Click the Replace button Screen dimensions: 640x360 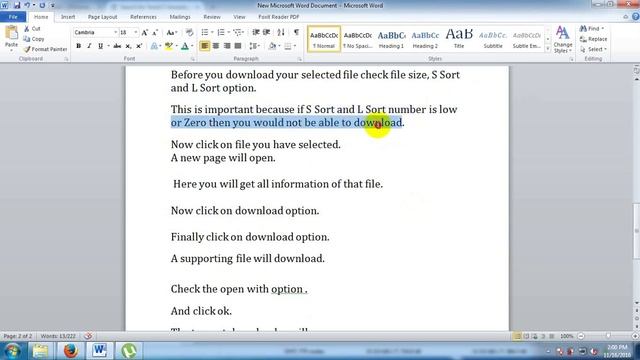click(594, 39)
